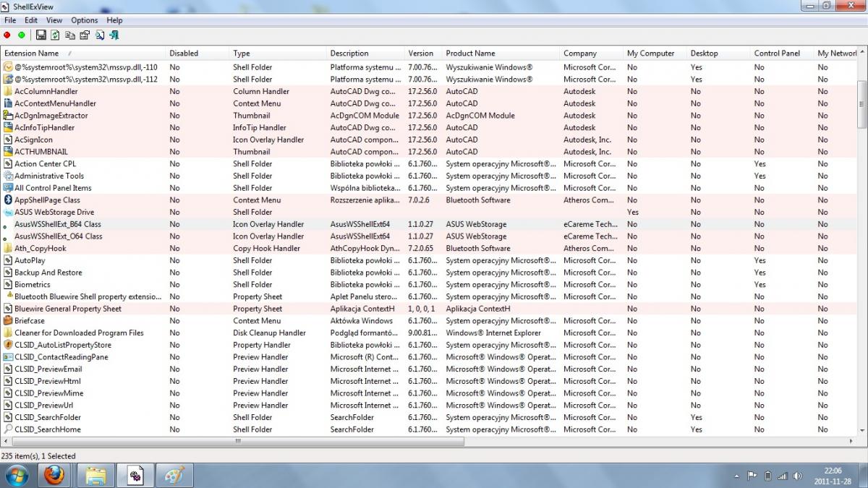
Task: Sort by the Control Panel column header
Action: coord(782,53)
